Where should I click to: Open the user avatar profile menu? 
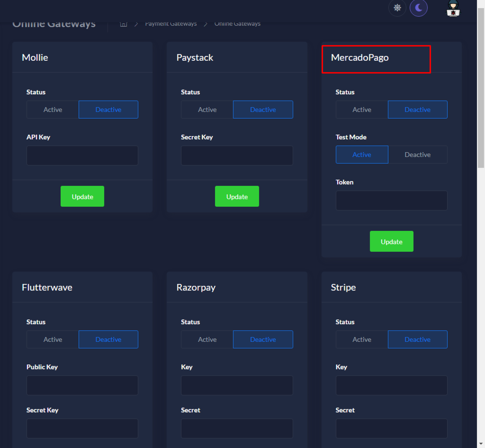[x=453, y=8]
